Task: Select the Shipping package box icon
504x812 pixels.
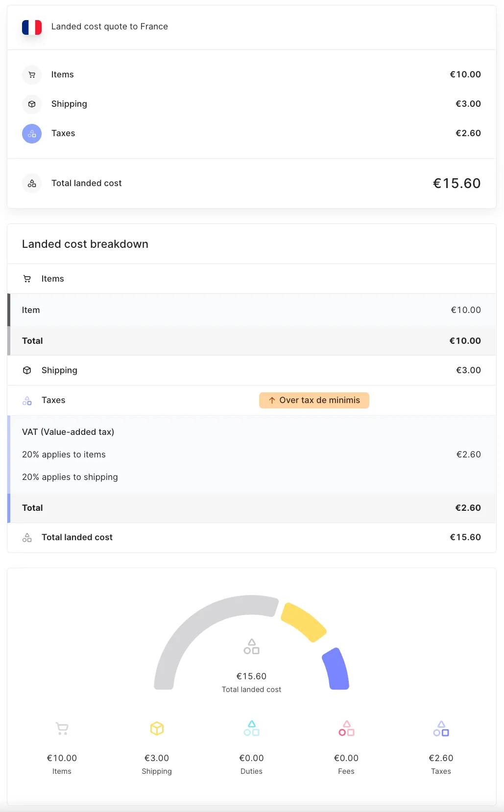Action: (31, 104)
